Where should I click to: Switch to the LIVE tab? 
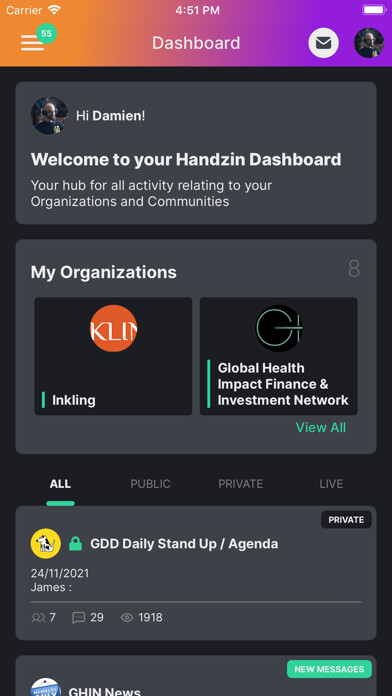coord(331,484)
